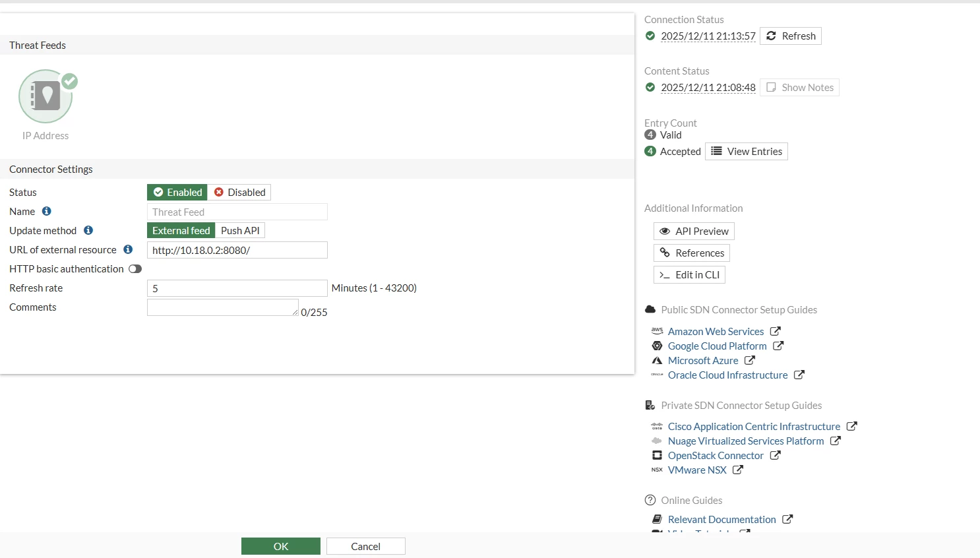Click external link icon after Oracle Cloud Infrastructure

[x=799, y=375]
